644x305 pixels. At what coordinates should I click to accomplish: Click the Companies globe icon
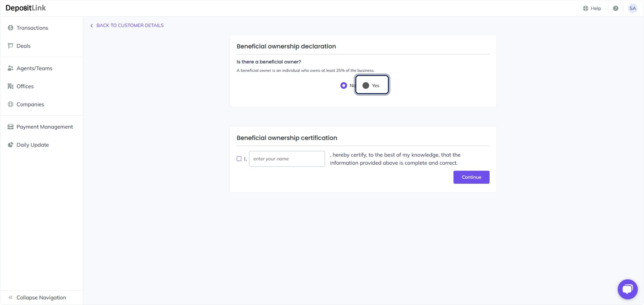coord(10,104)
